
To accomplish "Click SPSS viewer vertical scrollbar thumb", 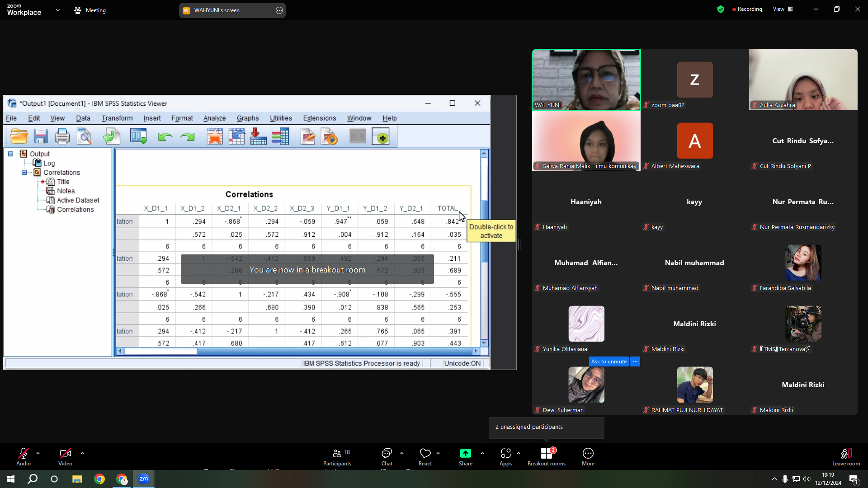I will 484,231.
